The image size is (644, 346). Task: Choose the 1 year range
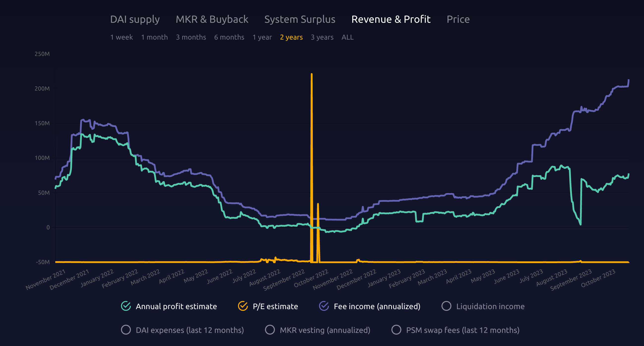pos(262,37)
